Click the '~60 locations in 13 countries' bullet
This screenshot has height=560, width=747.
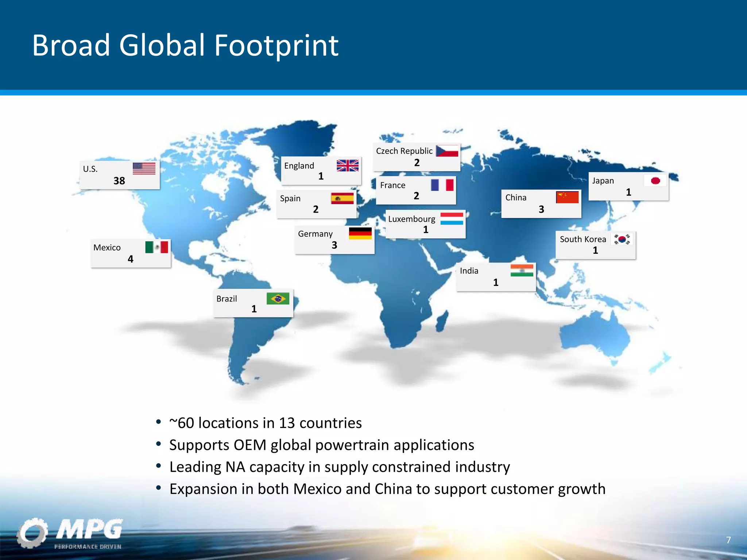tap(266, 423)
